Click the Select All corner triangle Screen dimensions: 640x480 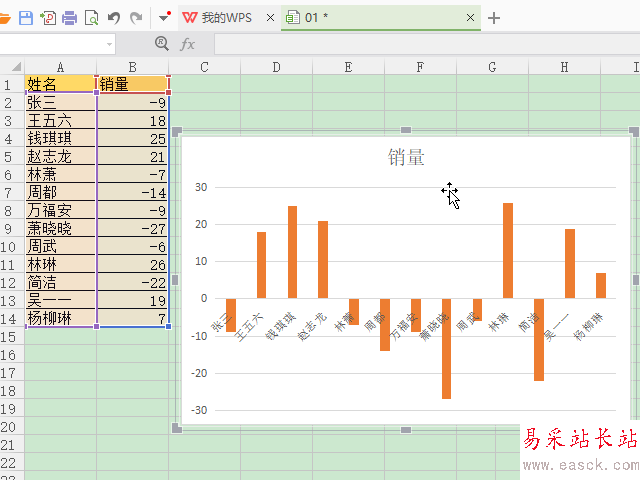point(15,67)
